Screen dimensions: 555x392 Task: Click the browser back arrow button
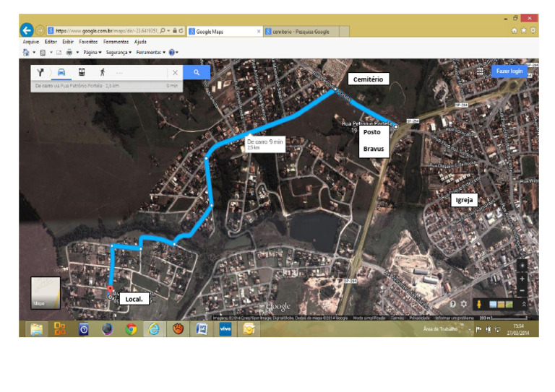tap(27, 30)
